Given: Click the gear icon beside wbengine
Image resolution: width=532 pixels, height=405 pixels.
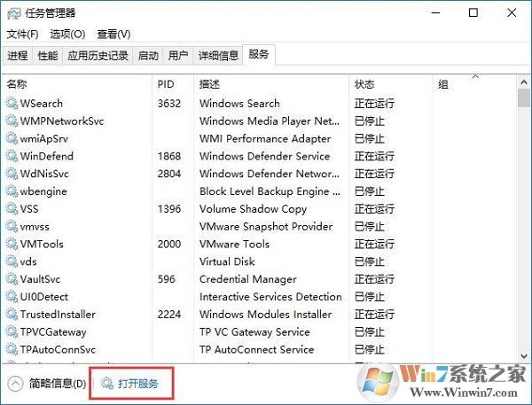Looking at the screenshot, I should [12, 191].
